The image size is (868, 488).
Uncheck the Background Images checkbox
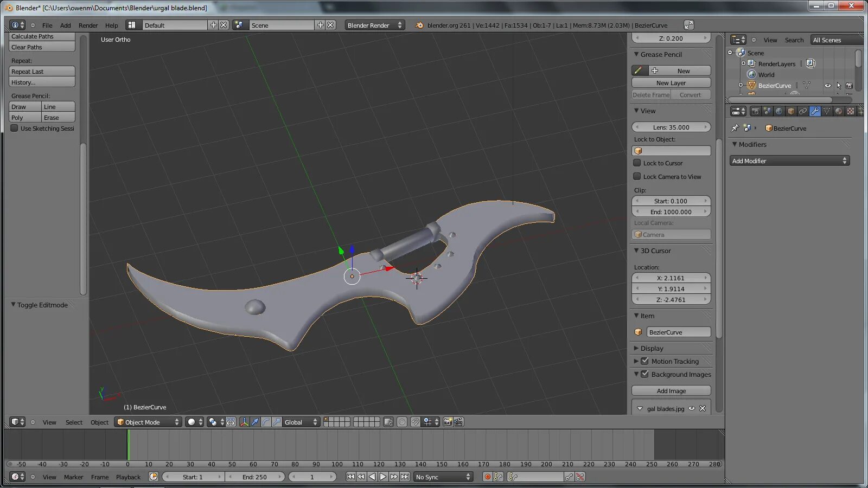(645, 374)
